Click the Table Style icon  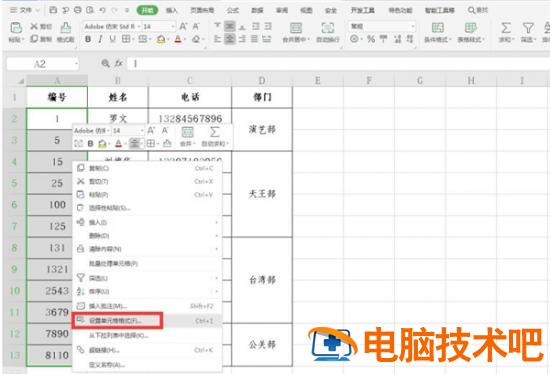(x=470, y=27)
